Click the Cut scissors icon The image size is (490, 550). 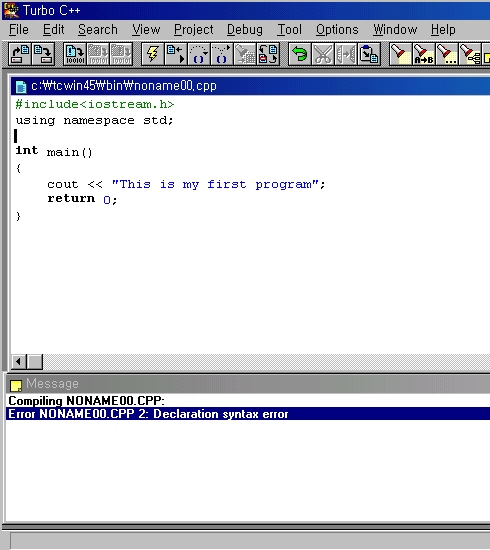point(323,55)
